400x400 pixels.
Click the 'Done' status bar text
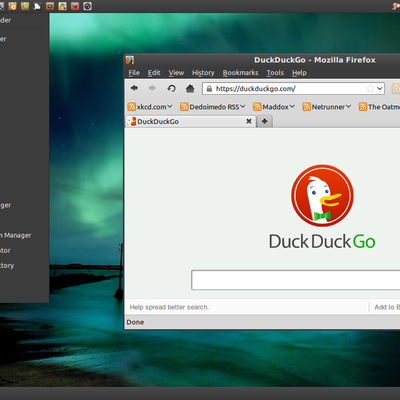coord(135,322)
